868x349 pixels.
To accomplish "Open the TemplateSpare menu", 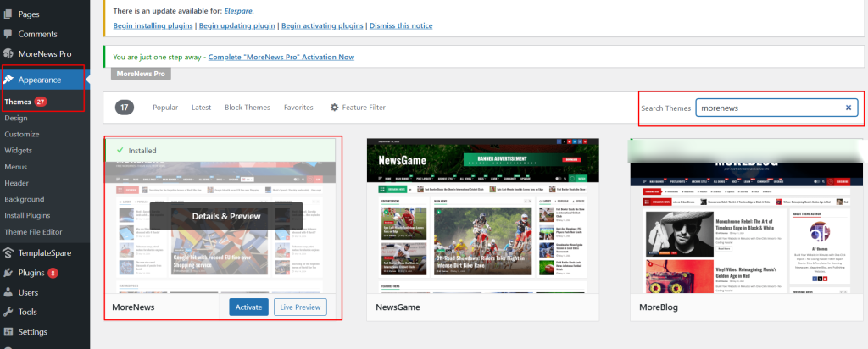I will (45, 252).
